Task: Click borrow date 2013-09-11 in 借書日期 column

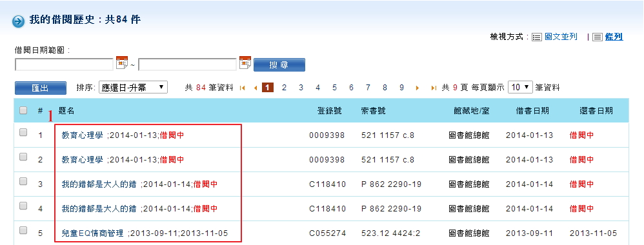Action: (529, 233)
